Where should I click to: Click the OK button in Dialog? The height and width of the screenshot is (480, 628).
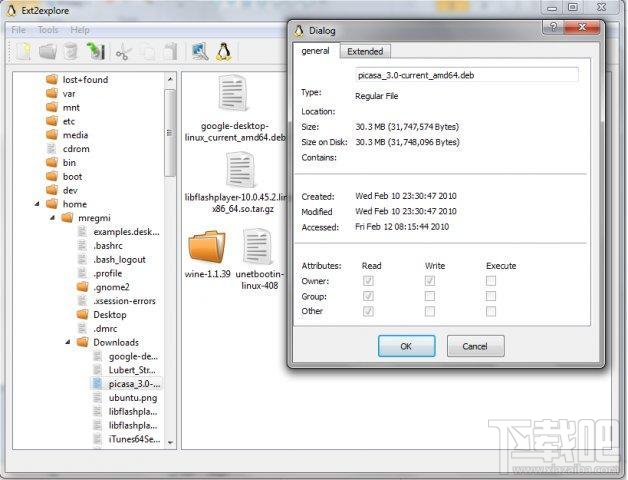tap(407, 346)
